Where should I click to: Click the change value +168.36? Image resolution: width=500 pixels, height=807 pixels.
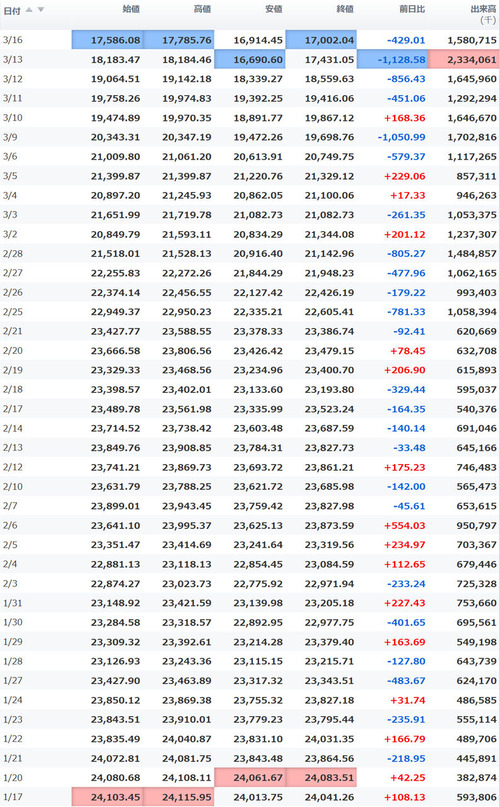click(405, 118)
